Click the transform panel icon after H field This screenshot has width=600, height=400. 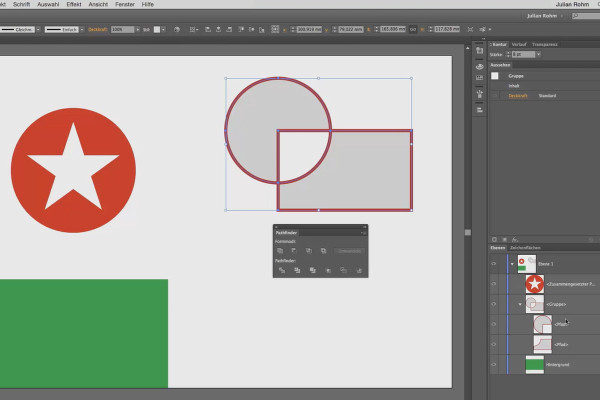click(470, 29)
